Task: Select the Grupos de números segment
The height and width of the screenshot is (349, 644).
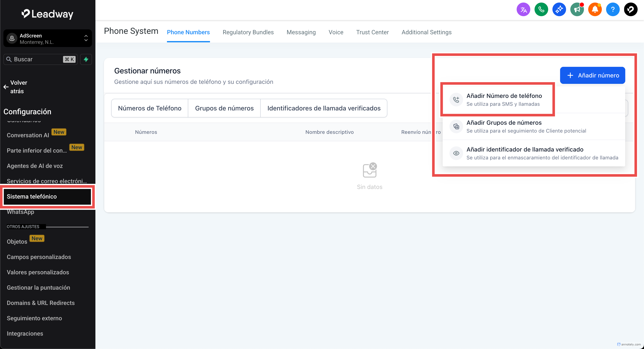Action: coord(224,108)
